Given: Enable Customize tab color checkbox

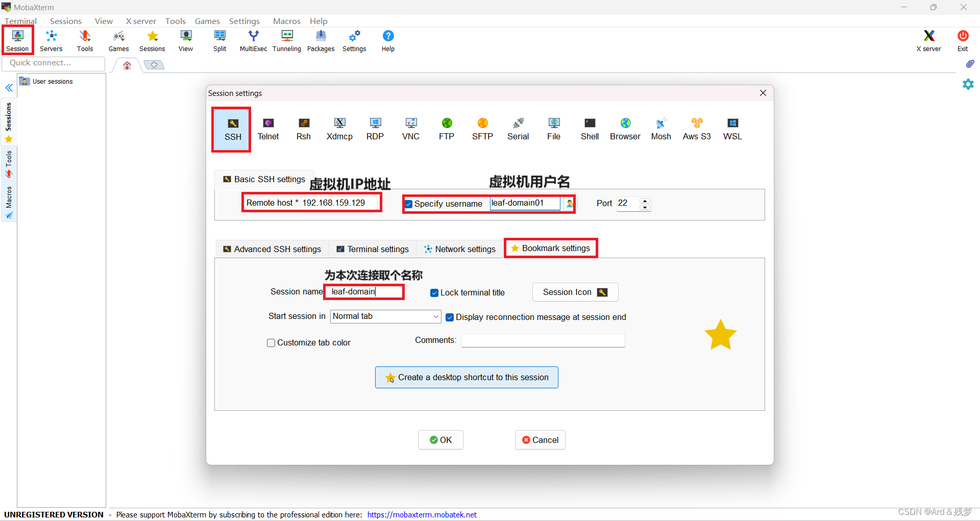Looking at the screenshot, I should (x=271, y=343).
